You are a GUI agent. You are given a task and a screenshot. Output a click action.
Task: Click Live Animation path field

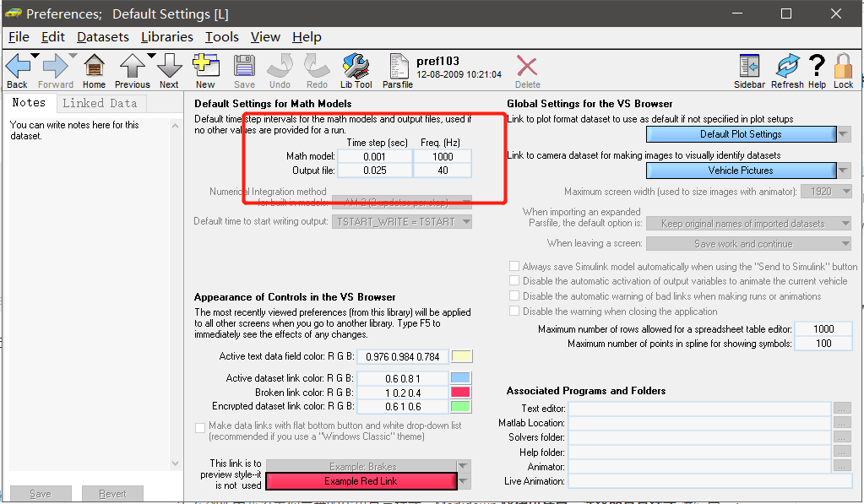[710, 481]
